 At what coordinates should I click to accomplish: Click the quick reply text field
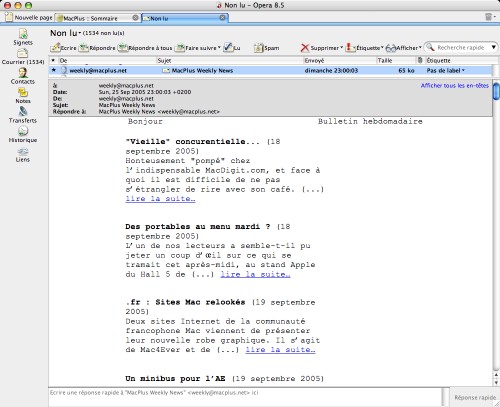click(246, 397)
